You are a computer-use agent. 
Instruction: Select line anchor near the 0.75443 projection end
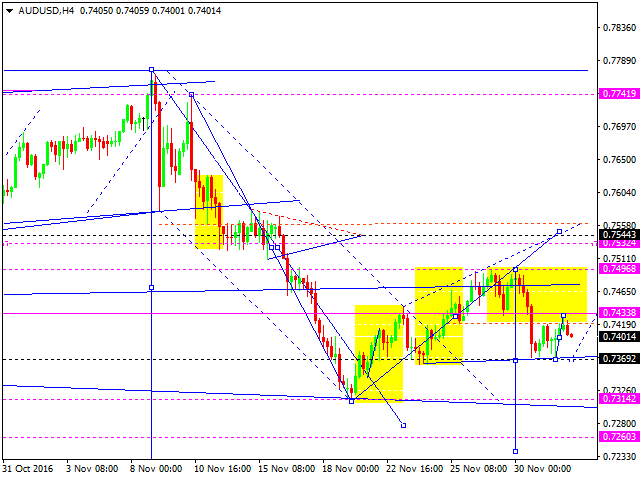tap(559, 231)
